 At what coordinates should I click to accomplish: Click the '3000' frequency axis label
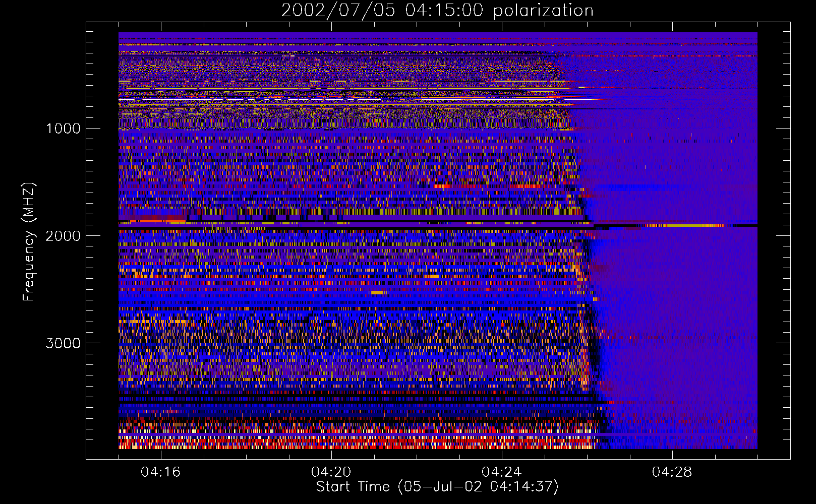click(63, 343)
